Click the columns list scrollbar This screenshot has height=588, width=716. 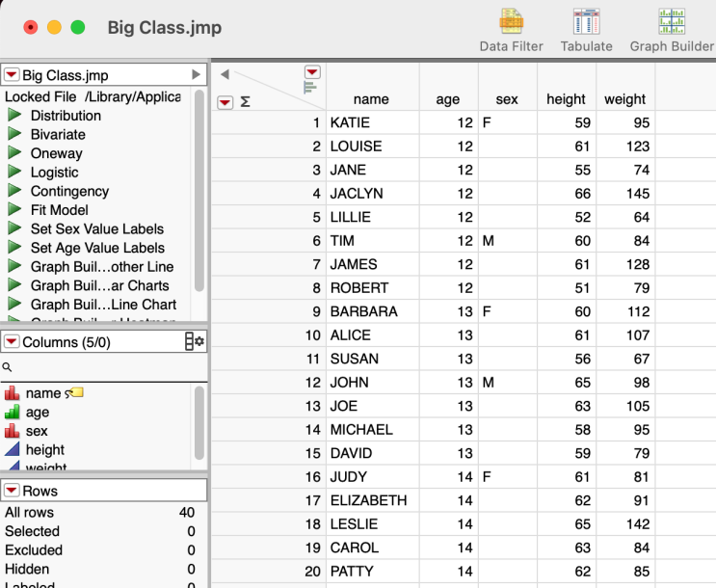click(x=199, y=422)
